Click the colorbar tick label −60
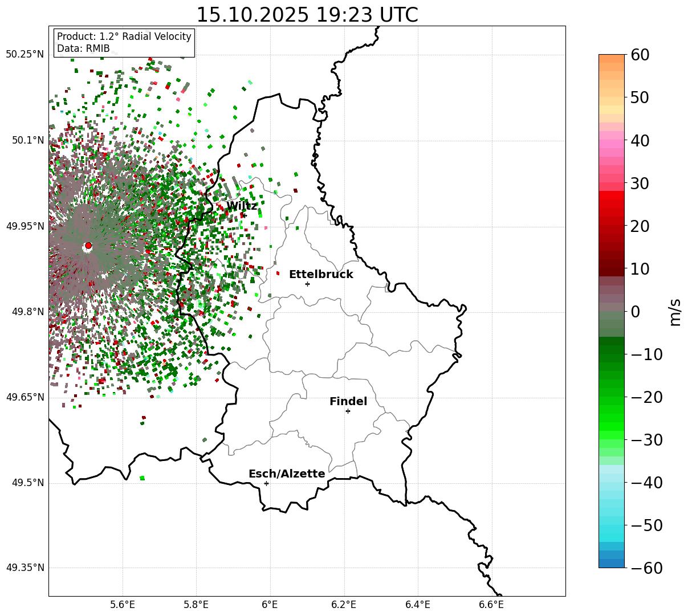Screen dimensions: 688x616 point(646,568)
